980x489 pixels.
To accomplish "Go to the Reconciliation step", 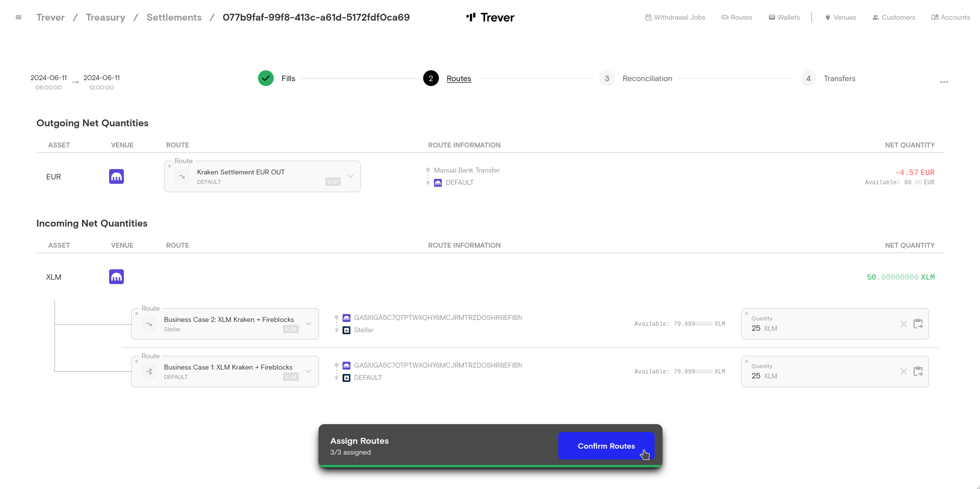I will pos(647,79).
